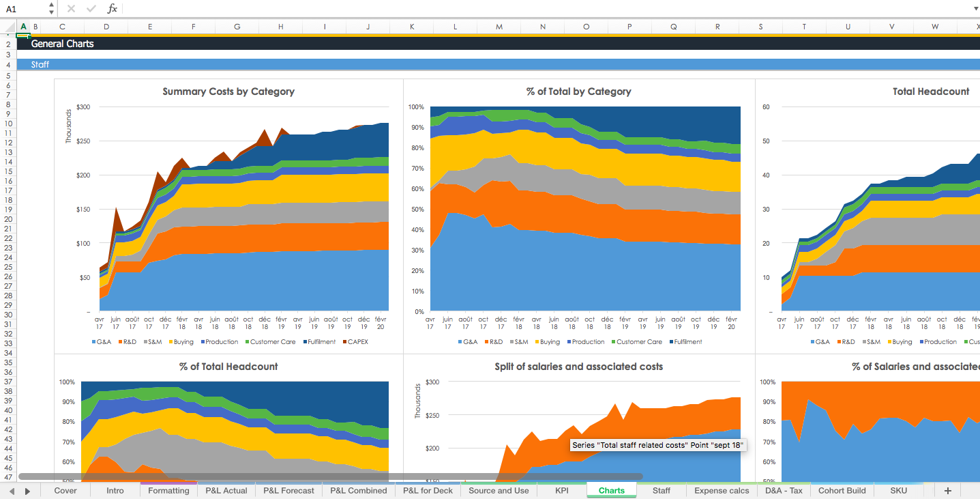980x499 pixels.
Task: Open the D&A - Tax sheet tab
Action: (783, 490)
